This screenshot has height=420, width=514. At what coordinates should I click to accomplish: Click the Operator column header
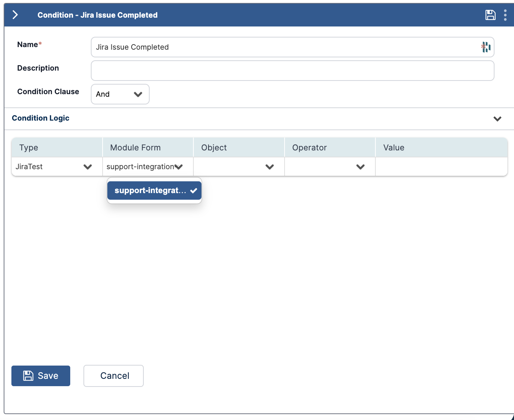tap(309, 147)
